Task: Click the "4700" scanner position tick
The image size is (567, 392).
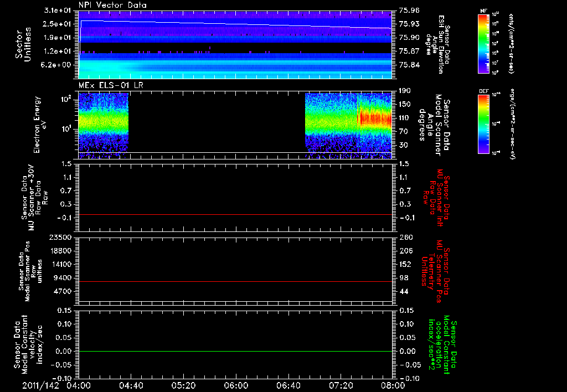Action: [62, 291]
